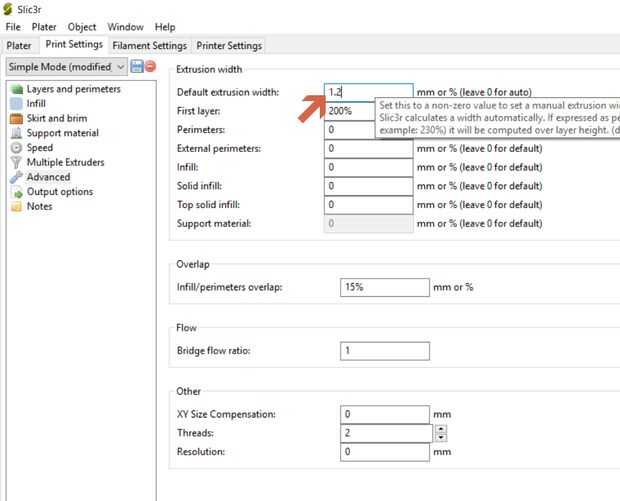The height and width of the screenshot is (501, 620).
Task: Switch to the Filament Settings tab
Action: pyautogui.click(x=149, y=45)
